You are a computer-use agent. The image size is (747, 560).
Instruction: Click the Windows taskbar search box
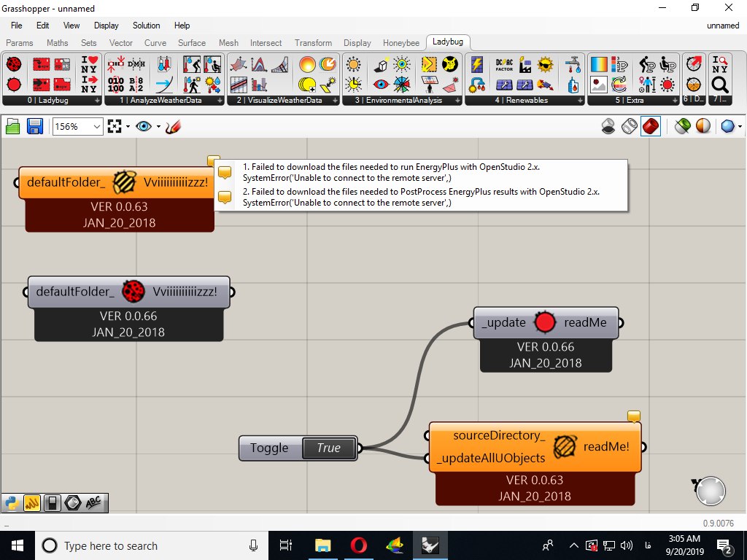coord(152,545)
